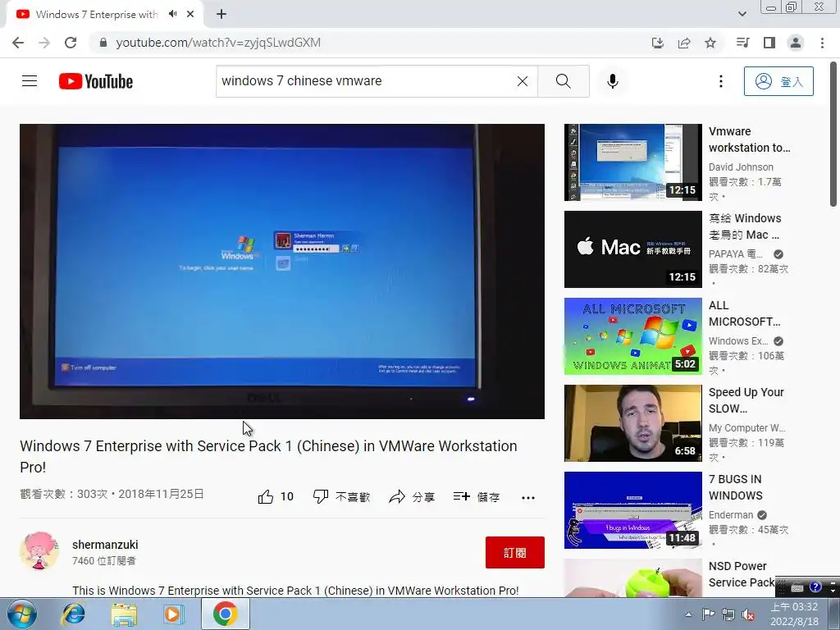Open the Chrome profile avatar
Image resolution: width=840 pixels, height=630 pixels.
pyautogui.click(x=796, y=43)
